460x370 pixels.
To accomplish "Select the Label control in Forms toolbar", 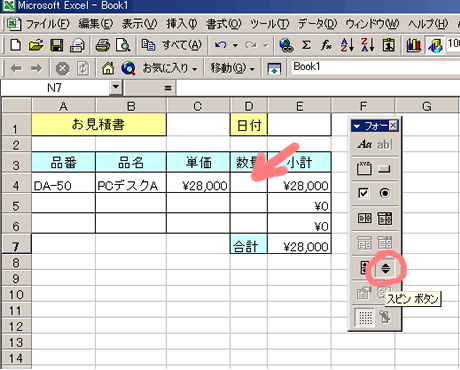I will click(364, 144).
